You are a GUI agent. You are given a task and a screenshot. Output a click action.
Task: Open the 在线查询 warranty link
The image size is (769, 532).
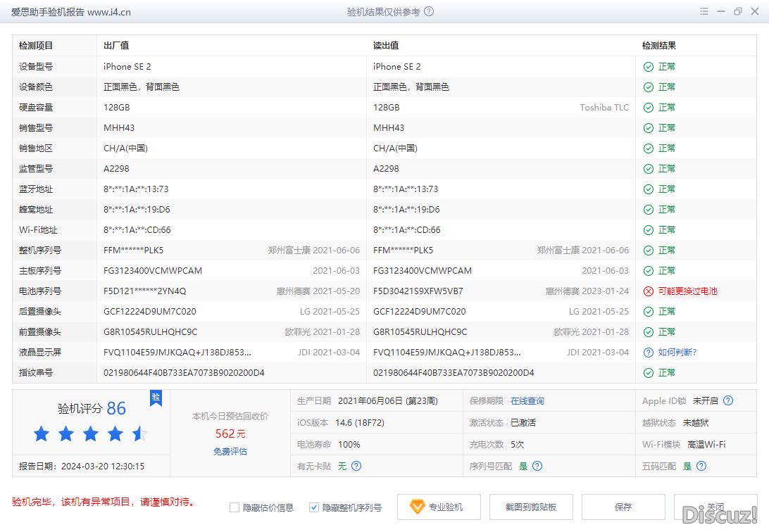pyautogui.click(x=527, y=400)
